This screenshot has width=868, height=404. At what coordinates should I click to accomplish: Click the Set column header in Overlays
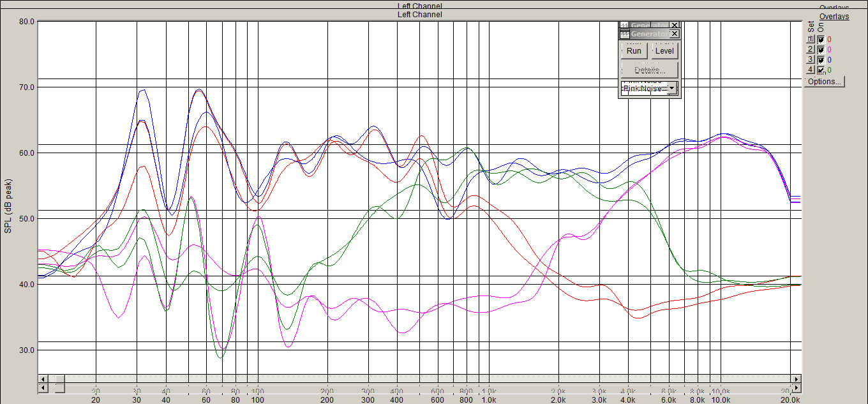pos(811,27)
